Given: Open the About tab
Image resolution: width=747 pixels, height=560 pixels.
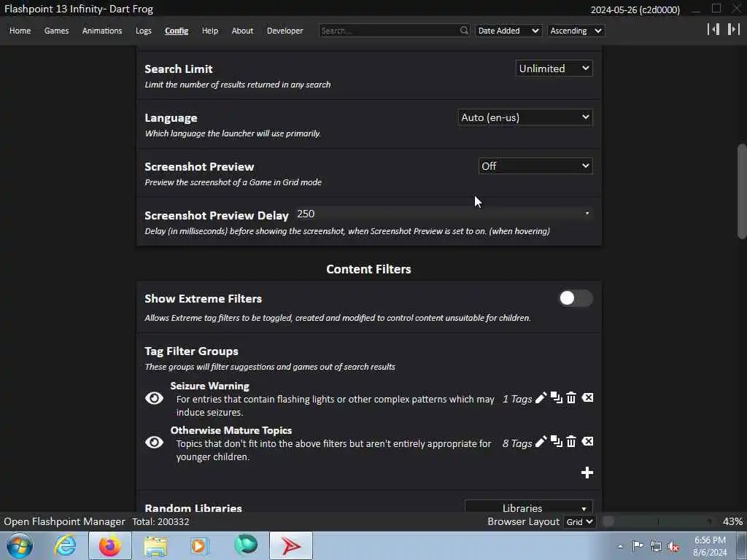Looking at the screenshot, I should [x=242, y=31].
